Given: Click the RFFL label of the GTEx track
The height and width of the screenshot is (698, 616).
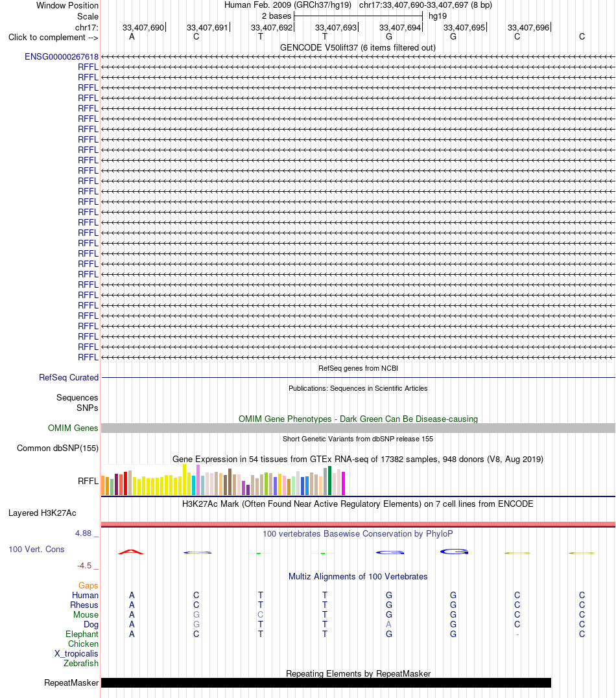Looking at the screenshot, I should [x=88, y=481].
